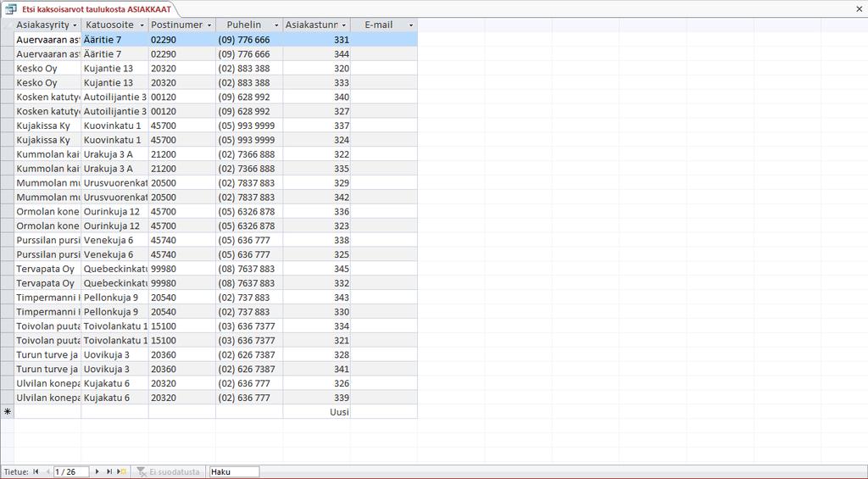Go to previous record arrow
The height and width of the screenshot is (479, 868).
[x=47, y=472]
